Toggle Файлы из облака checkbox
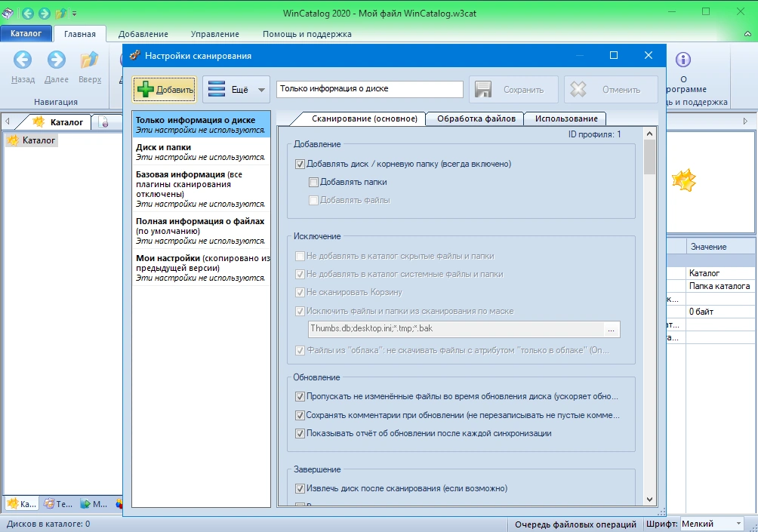758x532 pixels. tap(300, 350)
